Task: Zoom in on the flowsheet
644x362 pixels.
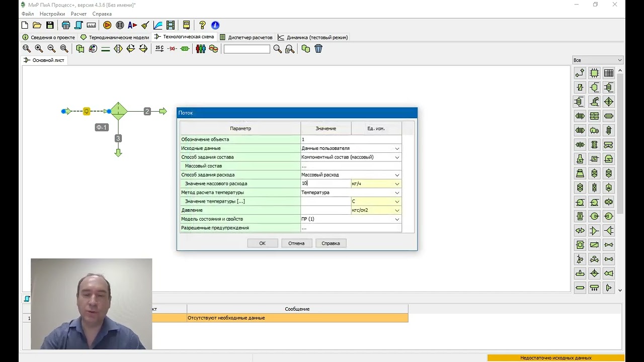Action: tap(39, 49)
